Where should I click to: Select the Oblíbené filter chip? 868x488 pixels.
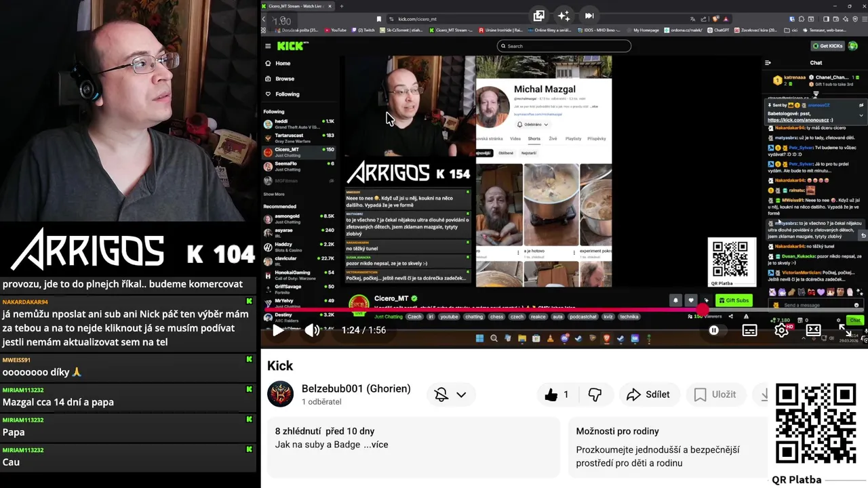click(x=506, y=153)
